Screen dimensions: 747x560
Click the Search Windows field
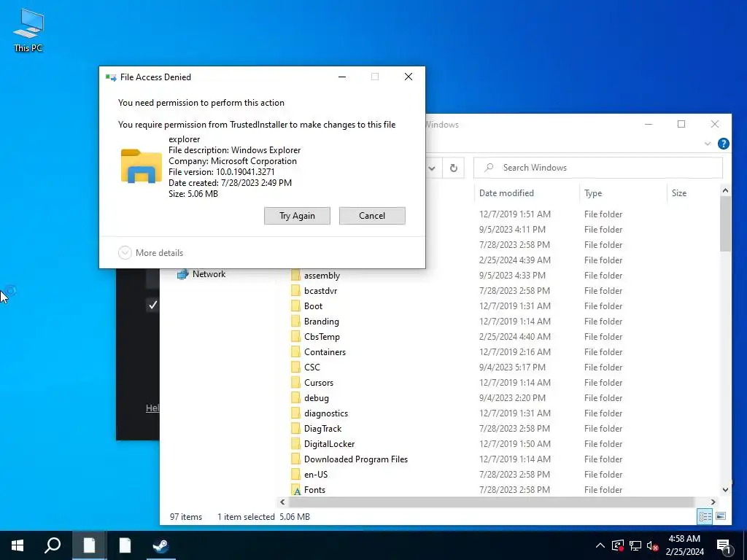coord(598,168)
